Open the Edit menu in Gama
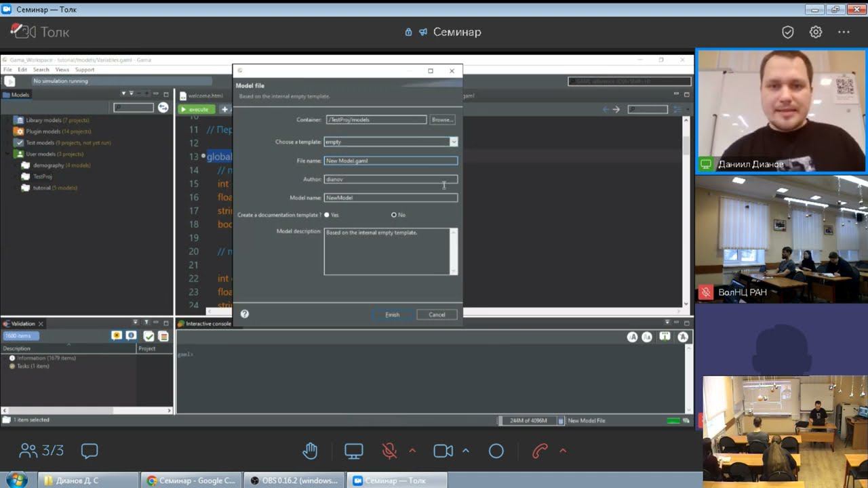 click(x=22, y=70)
